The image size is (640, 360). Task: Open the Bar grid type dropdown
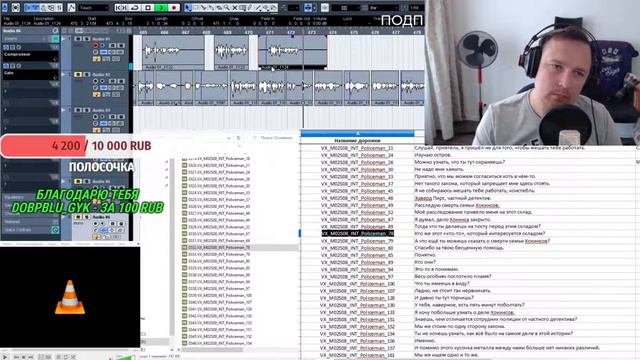point(383,8)
